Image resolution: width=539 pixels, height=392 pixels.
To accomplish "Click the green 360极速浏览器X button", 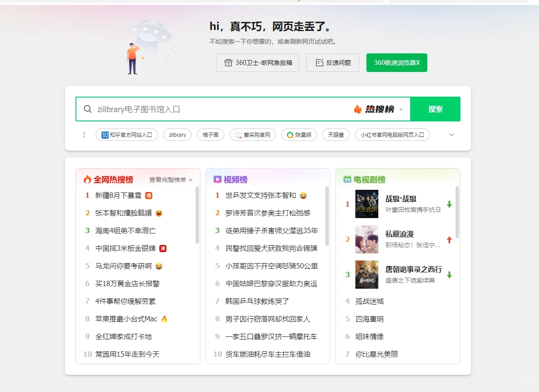I will tap(397, 63).
